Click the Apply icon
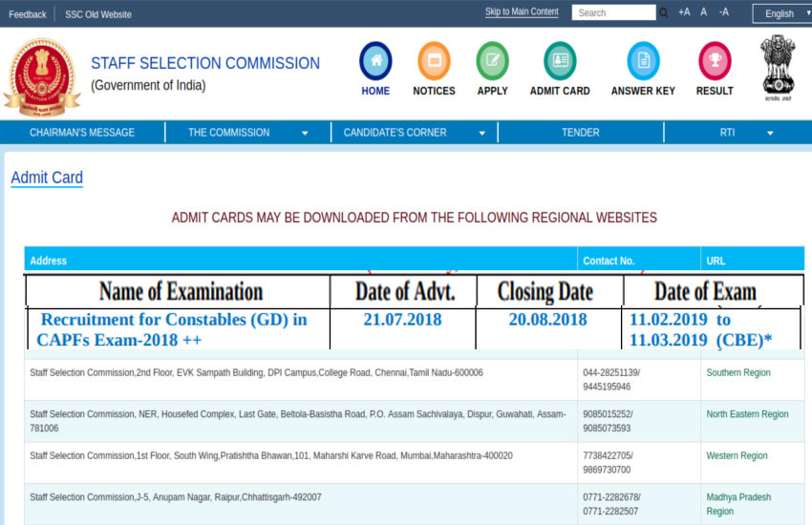The height and width of the screenshot is (525, 812). click(492, 61)
